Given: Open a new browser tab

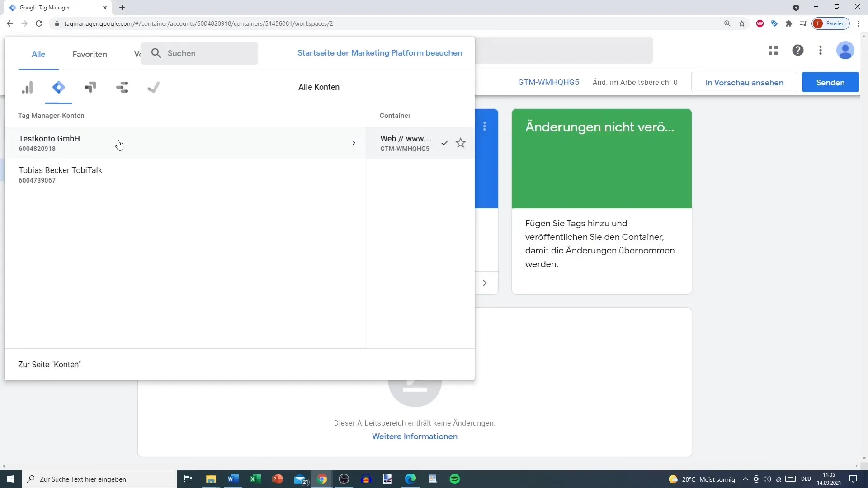Looking at the screenshot, I should (122, 8).
